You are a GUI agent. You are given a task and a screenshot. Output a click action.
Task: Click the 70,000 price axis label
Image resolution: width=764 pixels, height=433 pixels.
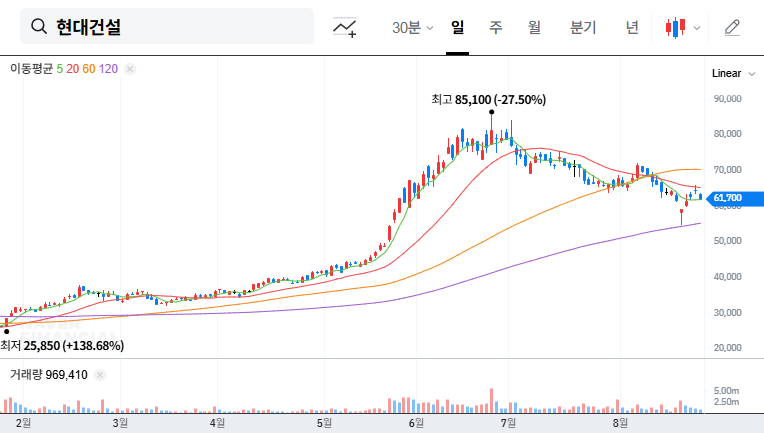(x=727, y=170)
